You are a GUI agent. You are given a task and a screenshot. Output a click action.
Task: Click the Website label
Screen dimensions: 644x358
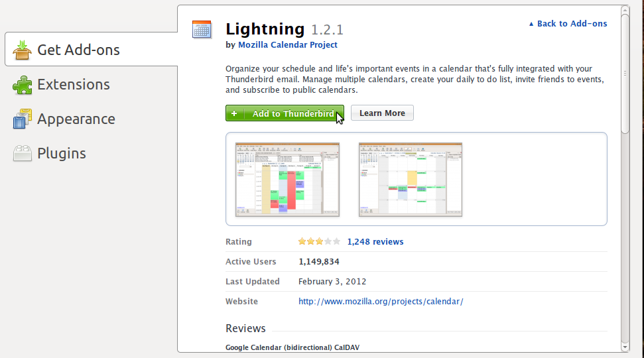[x=241, y=302]
